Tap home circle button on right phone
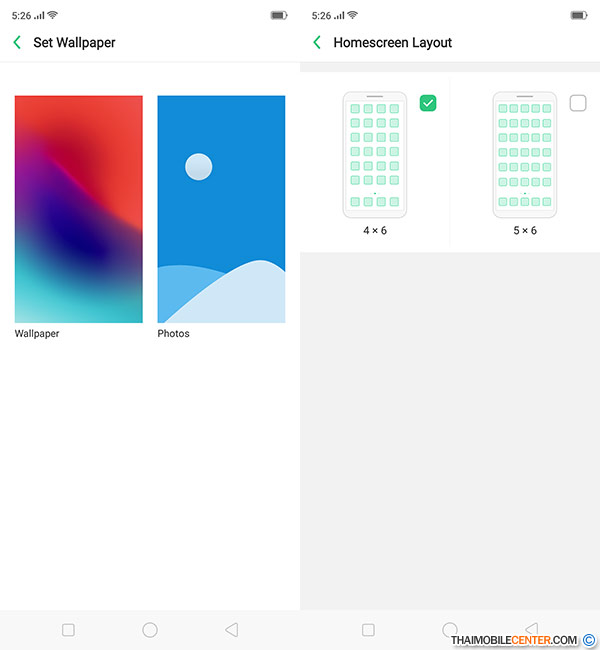 pos(450,629)
